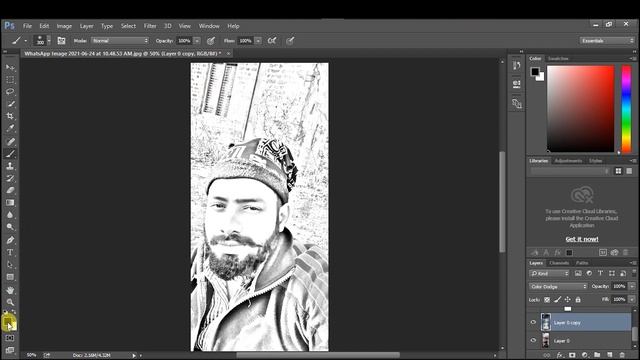The height and width of the screenshot is (360, 640).
Task: Select the Quick Selection tool
Action: [x=10, y=104]
